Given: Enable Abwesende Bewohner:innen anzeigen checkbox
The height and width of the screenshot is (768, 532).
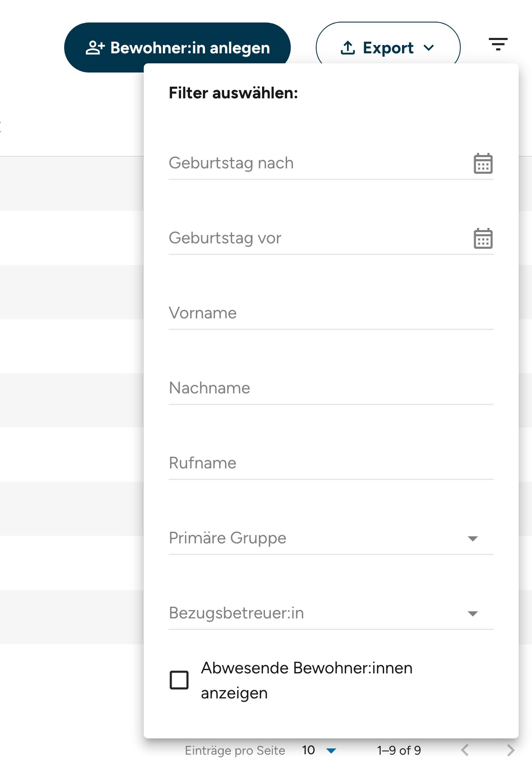Looking at the screenshot, I should pyautogui.click(x=179, y=680).
